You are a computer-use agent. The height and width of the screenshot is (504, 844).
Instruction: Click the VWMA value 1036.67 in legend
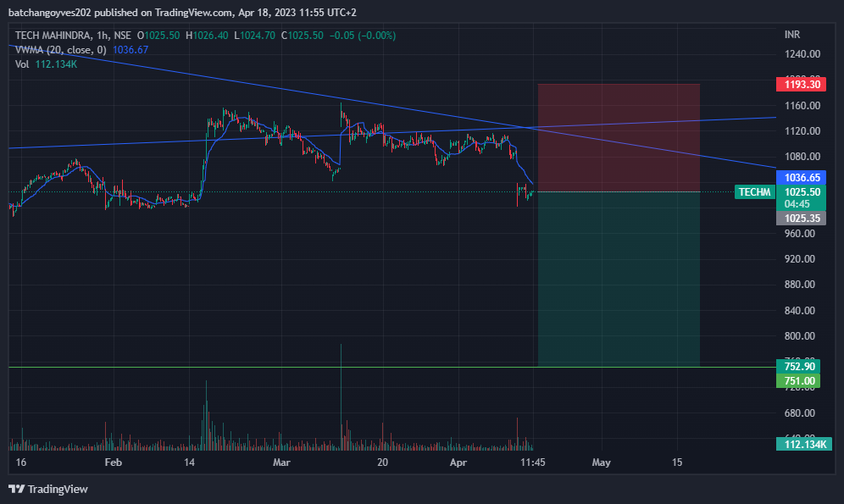[x=130, y=50]
